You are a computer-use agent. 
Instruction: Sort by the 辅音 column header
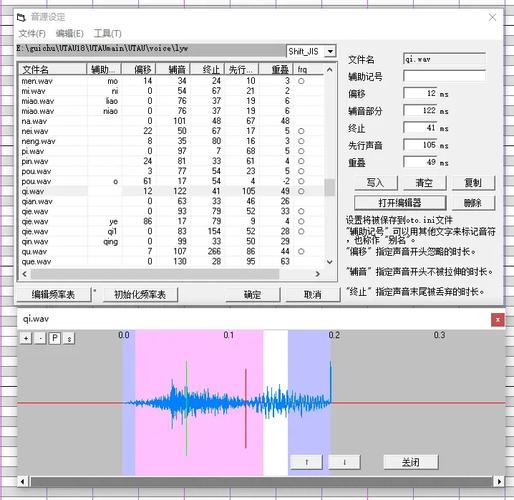point(173,69)
